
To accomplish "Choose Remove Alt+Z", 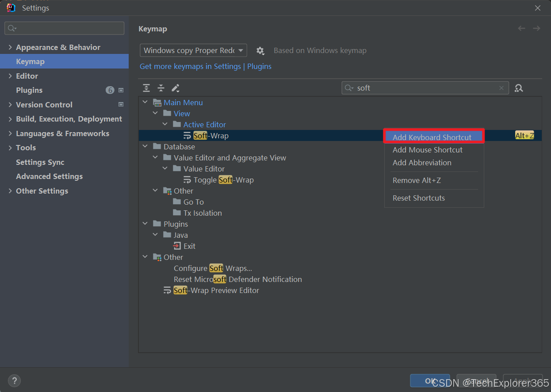I will [x=434, y=180].
